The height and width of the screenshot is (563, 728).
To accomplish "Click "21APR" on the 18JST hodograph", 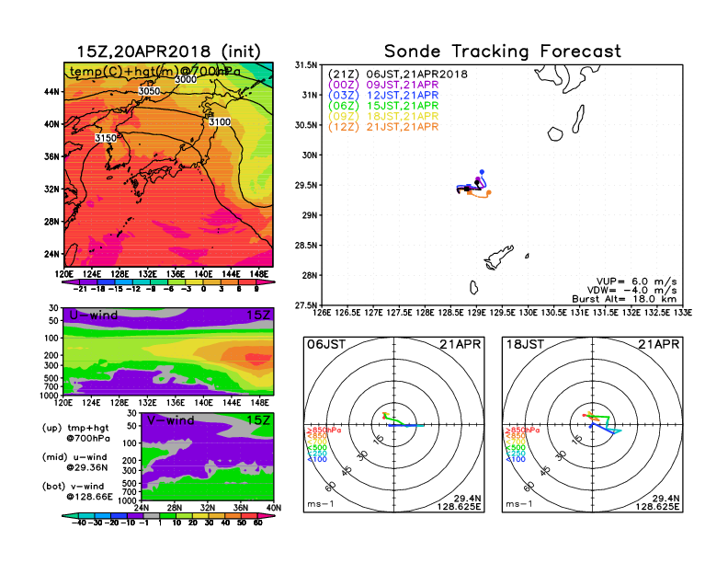I will 659,345.
